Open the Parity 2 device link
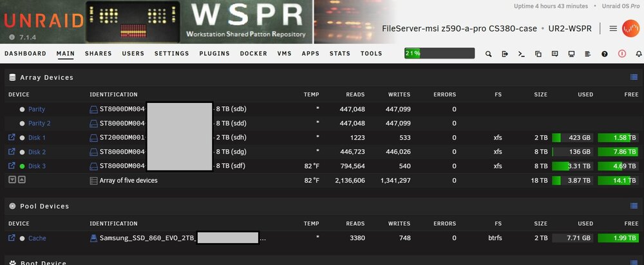This screenshot has width=644, height=265. [39, 123]
